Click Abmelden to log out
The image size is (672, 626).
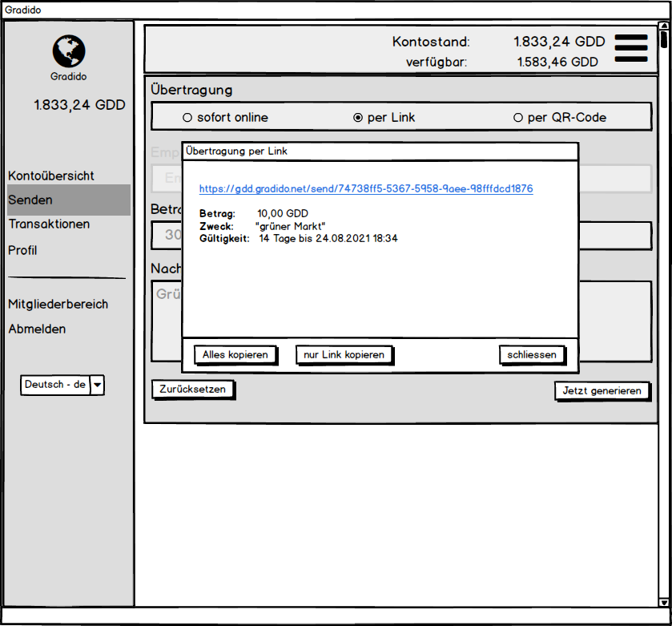37,329
